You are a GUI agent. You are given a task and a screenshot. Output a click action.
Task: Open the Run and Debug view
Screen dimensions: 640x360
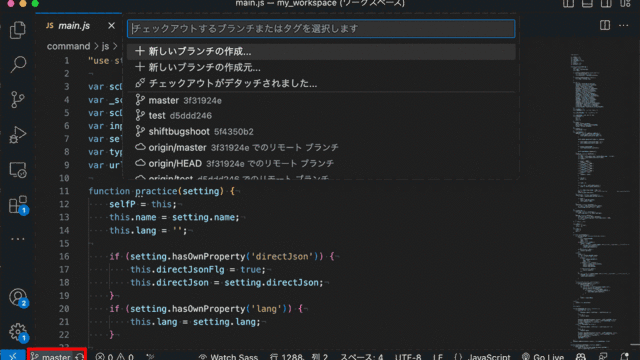pos(18,135)
